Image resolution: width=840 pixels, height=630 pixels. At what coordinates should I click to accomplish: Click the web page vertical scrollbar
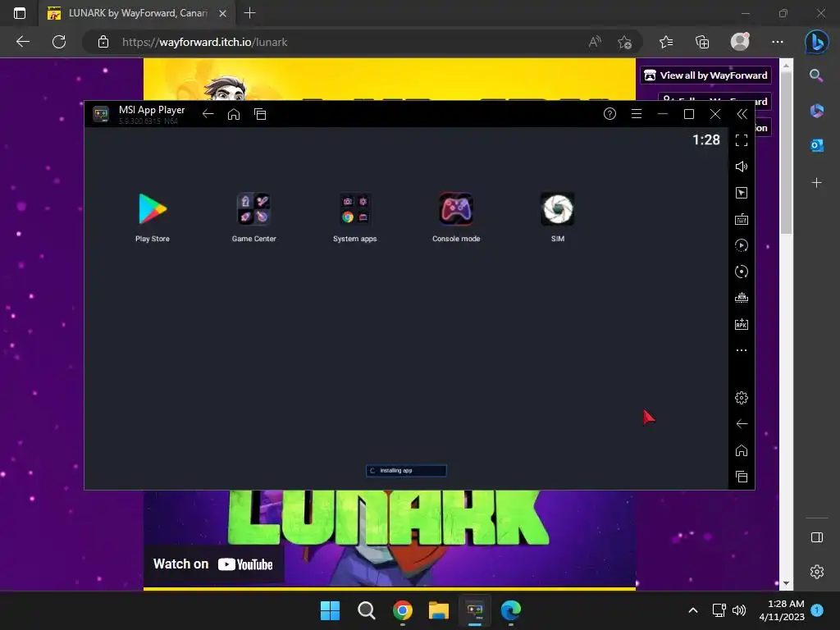785,154
